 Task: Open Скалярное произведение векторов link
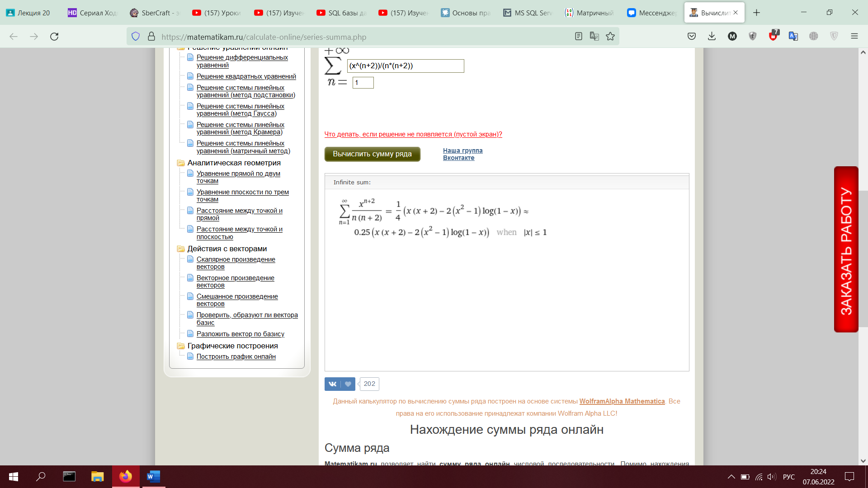(236, 263)
